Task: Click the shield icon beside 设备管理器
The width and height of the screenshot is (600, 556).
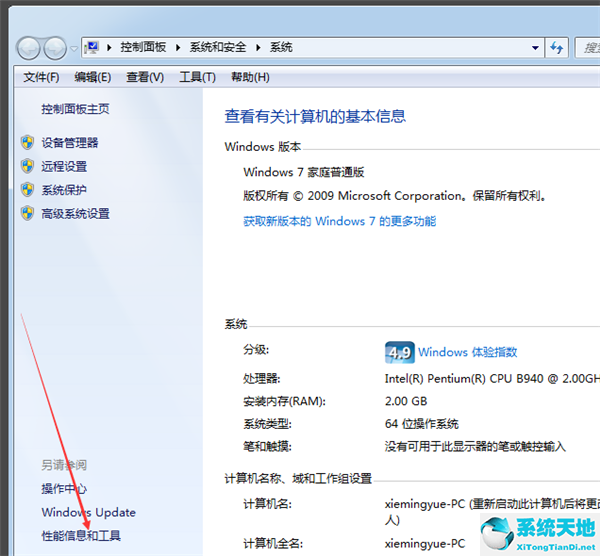Action: tap(28, 143)
